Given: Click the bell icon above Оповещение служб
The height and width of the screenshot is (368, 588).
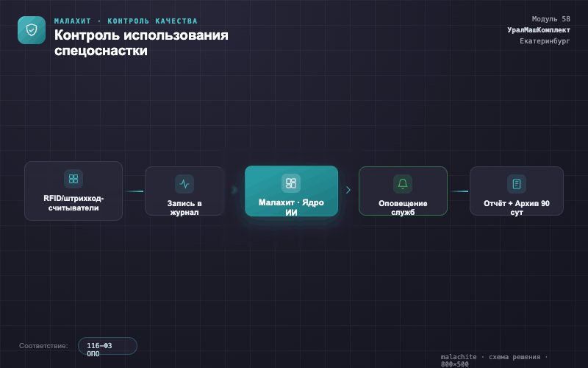Looking at the screenshot, I should pos(403,184).
